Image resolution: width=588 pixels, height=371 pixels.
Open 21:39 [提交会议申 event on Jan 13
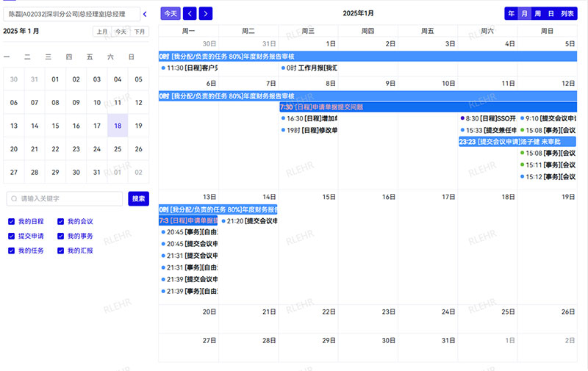189,280
